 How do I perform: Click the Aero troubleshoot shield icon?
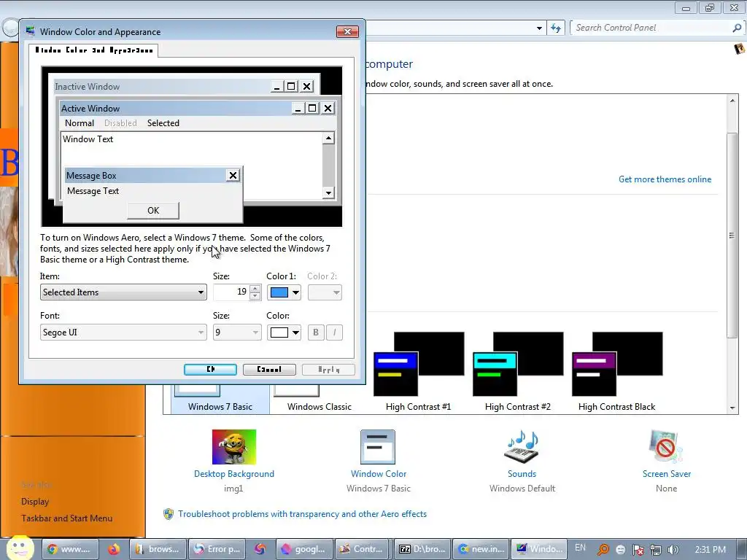(x=169, y=514)
